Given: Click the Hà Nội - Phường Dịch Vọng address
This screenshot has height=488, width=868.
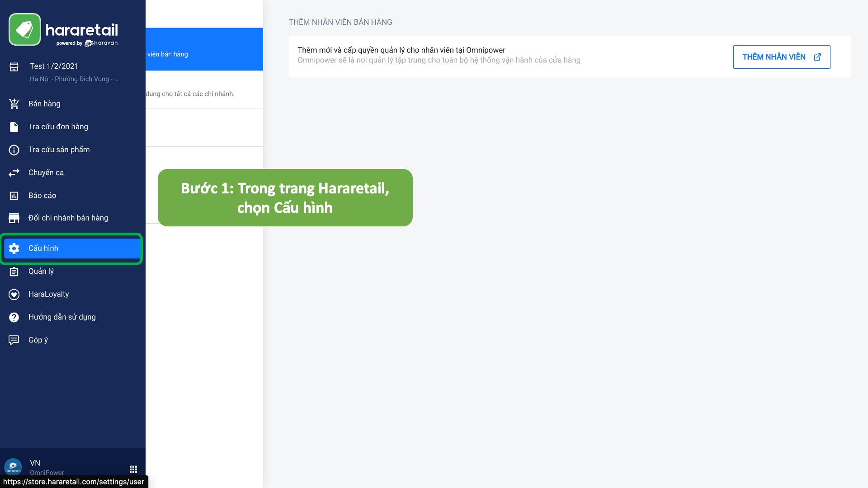Looking at the screenshot, I should (x=74, y=79).
